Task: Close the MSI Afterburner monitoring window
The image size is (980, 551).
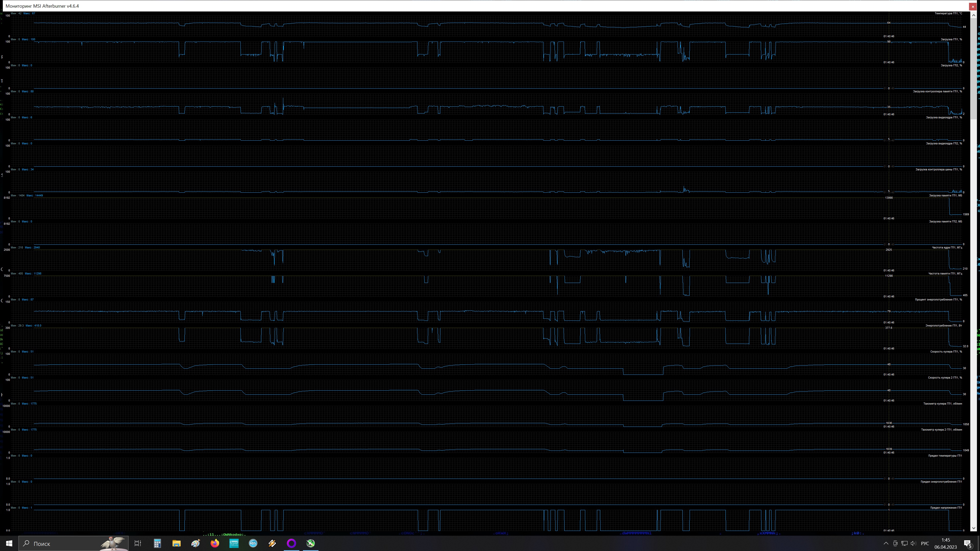Action: point(973,6)
